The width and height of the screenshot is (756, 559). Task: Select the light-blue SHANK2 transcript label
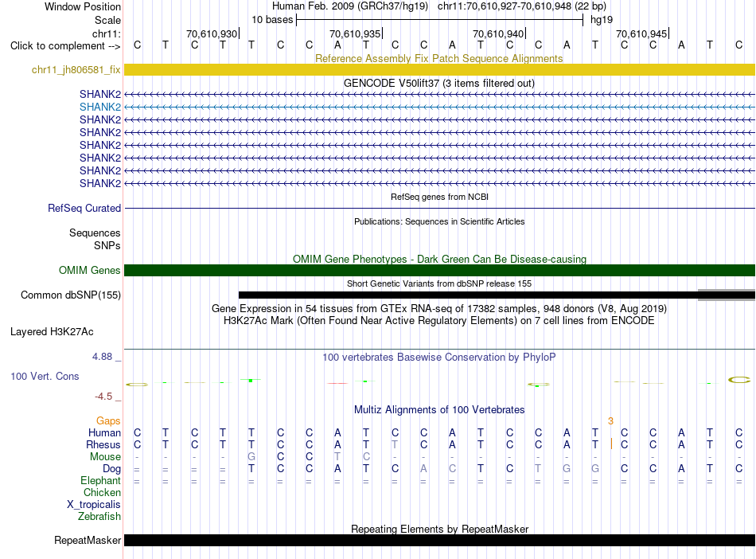[100, 107]
